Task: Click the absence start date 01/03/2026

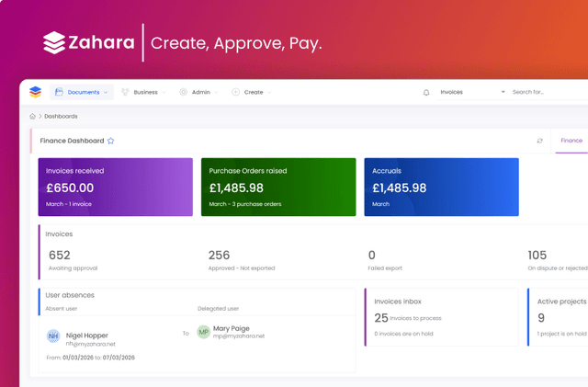Action: (x=78, y=358)
